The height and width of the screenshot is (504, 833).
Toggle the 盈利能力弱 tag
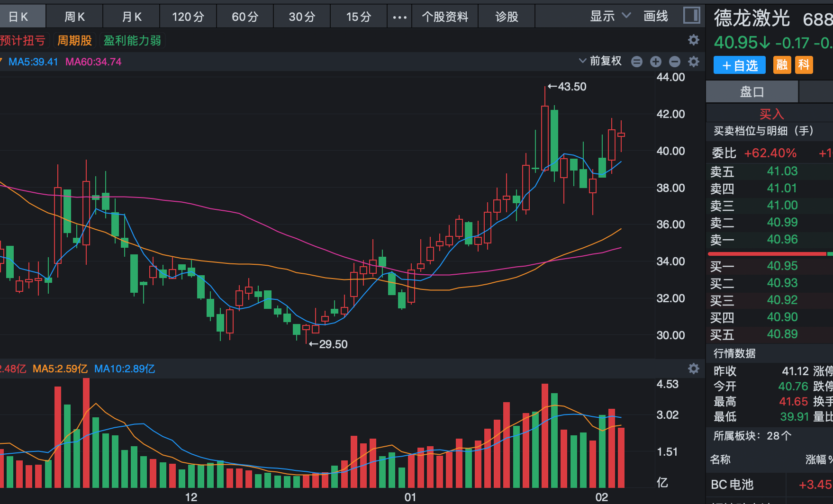[x=132, y=41]
